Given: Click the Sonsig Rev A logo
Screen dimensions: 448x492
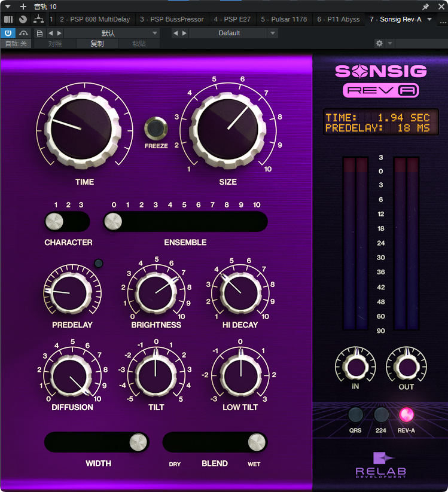Looking at the screenshot, I should click(381, 81).
